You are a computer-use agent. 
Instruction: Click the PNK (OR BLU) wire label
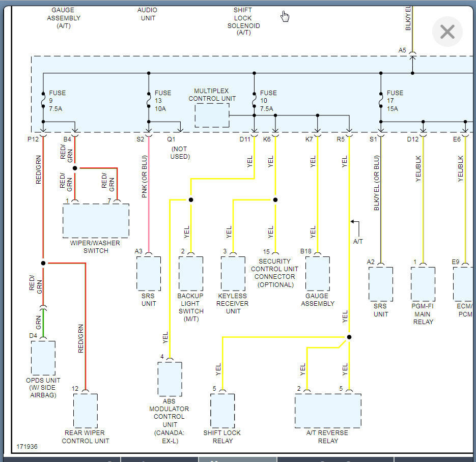click(x=145, y=177)
